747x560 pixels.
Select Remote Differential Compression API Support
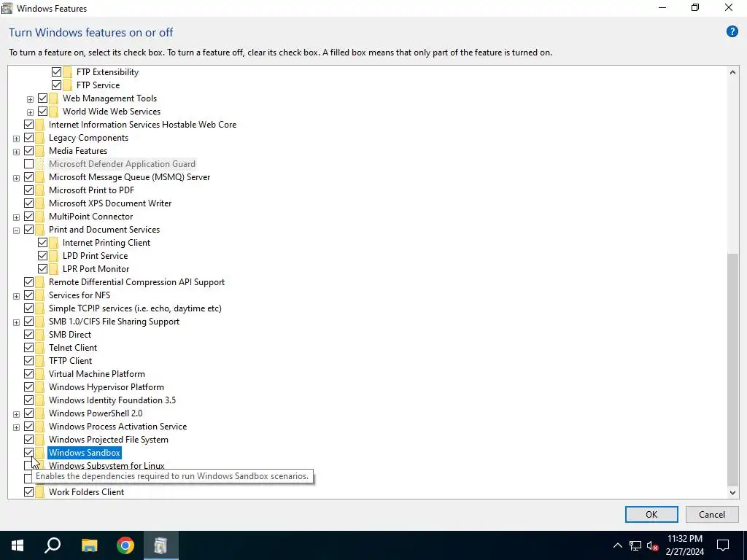pos(136,282)
